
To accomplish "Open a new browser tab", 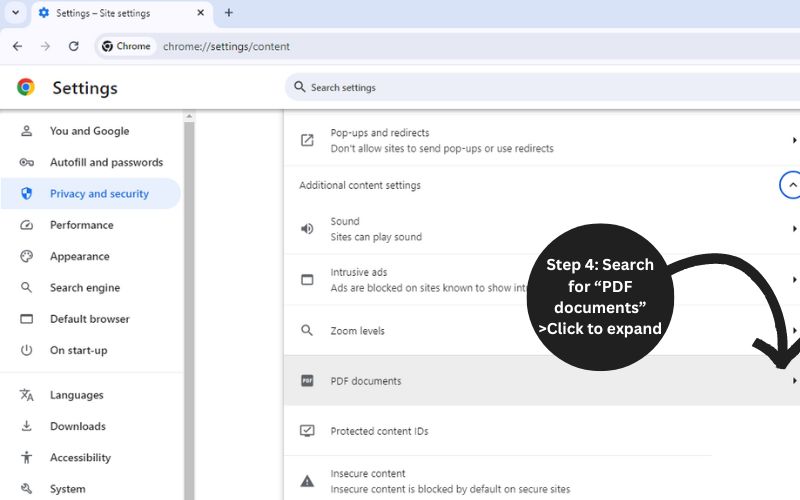I will coord(229,13).
